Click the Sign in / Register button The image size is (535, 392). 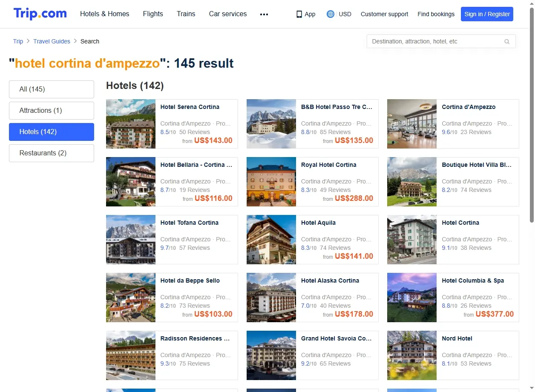coord(487,14)
